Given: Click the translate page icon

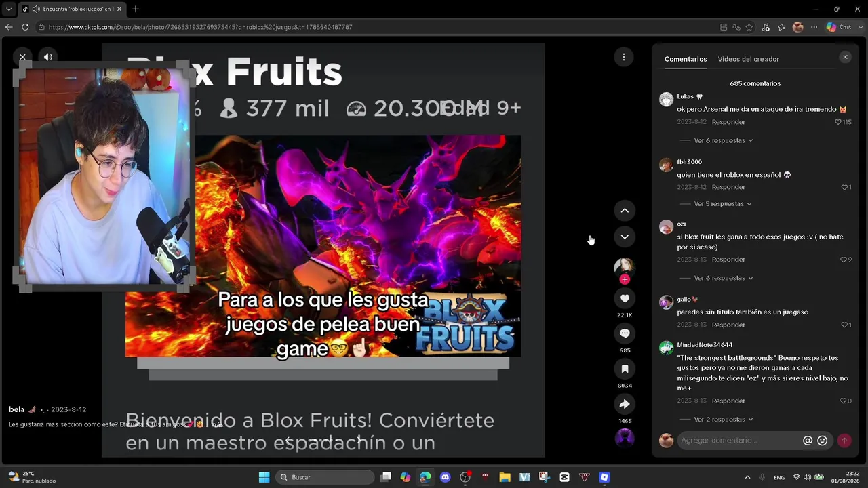Looking at the screenshot, I should (x=736, y=27).
